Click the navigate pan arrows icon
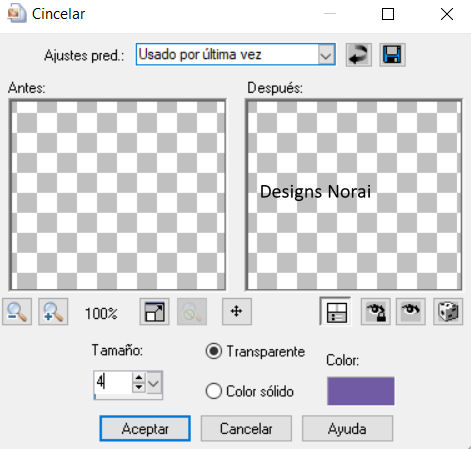Viewport: 471px width, 449px height. coord(237,312)
